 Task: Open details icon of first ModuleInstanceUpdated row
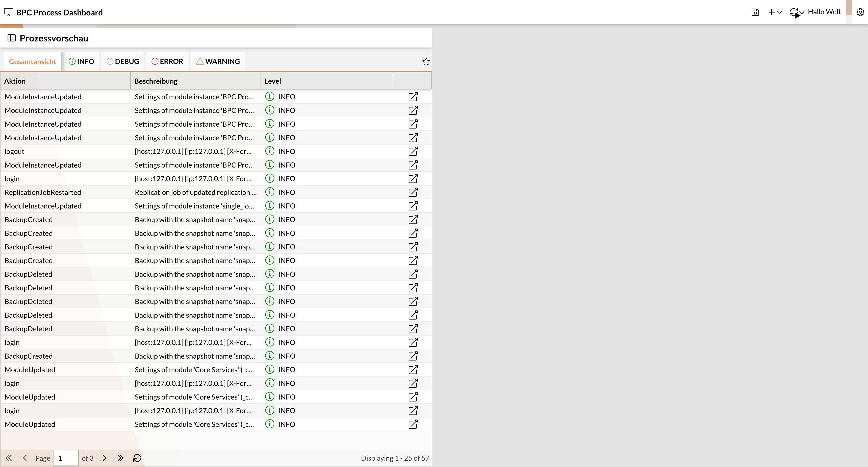coord(413,97)
